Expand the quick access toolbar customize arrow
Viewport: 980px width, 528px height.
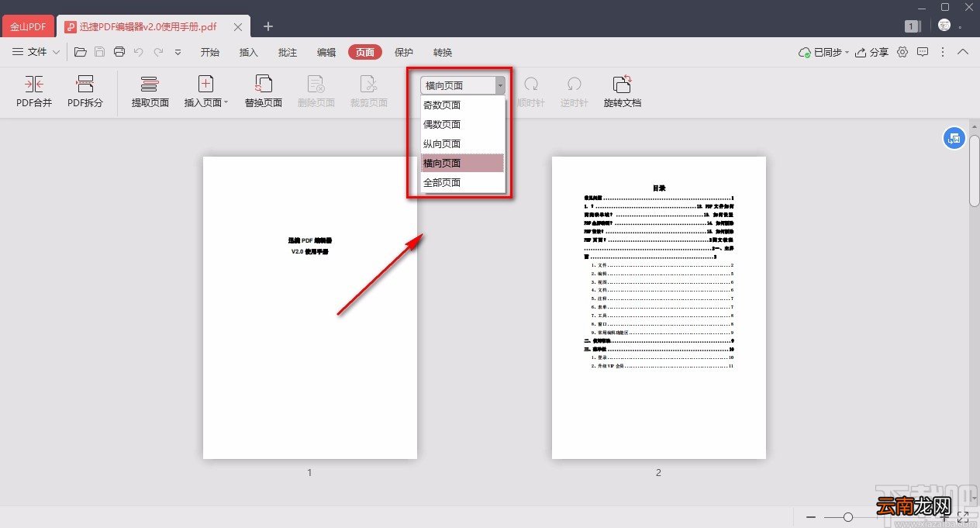[x=178, y=52]
